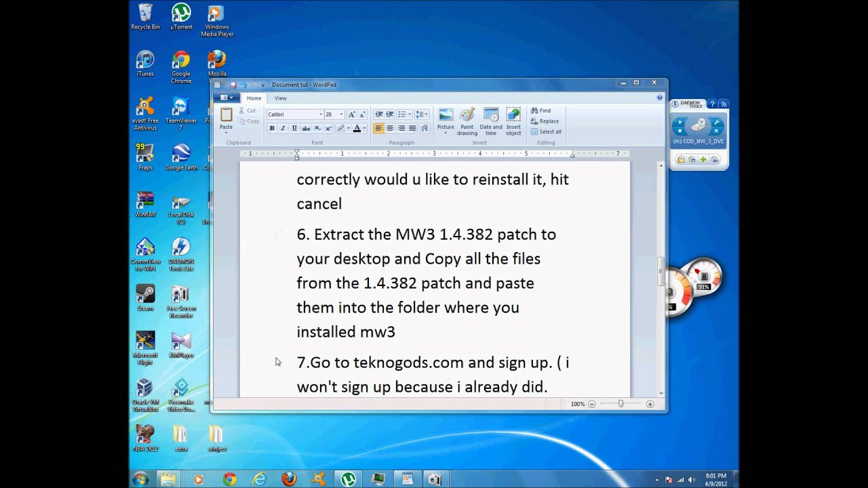Click the Cut scissors button

(247, 110)
